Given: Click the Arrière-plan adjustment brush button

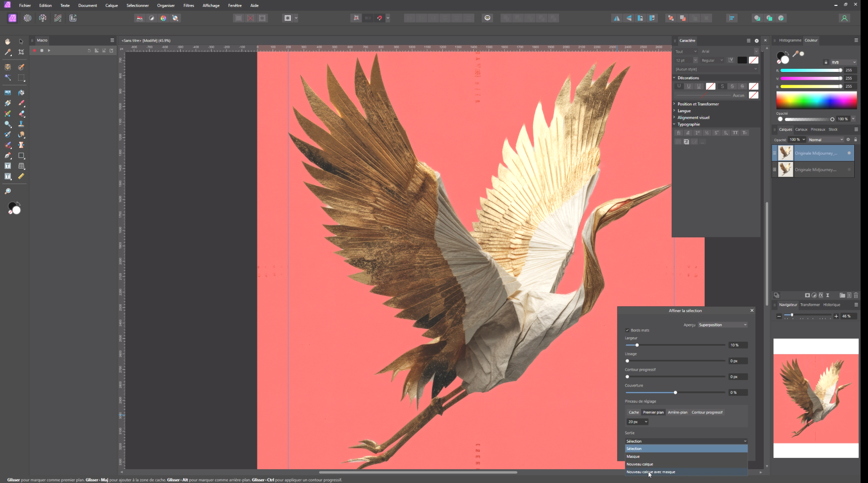Looking at the screenshot, I should coord(677,413).
